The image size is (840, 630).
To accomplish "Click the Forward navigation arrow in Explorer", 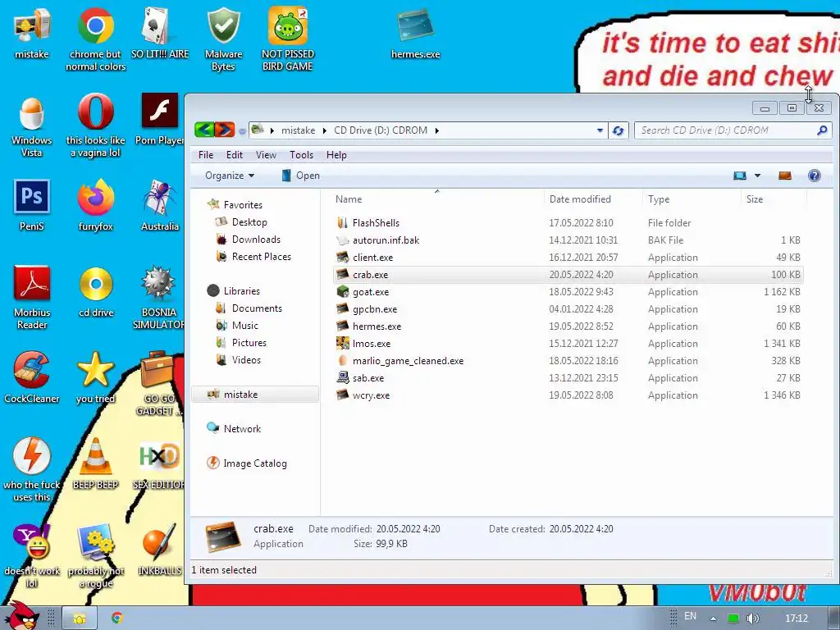I will (225, 130).
